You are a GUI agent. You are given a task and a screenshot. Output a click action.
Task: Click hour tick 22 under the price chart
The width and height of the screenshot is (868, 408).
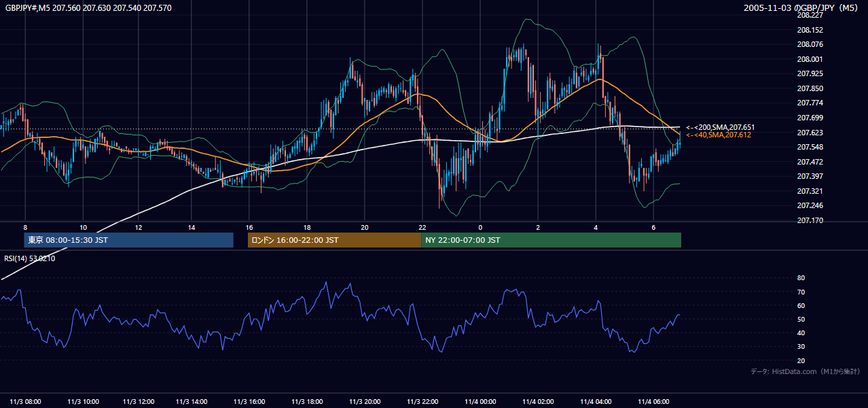pos(422,227)
